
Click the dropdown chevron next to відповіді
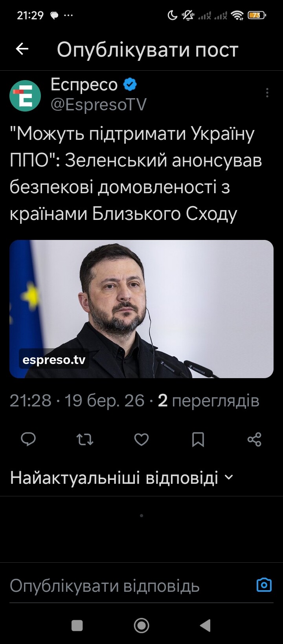pos(228,478)
